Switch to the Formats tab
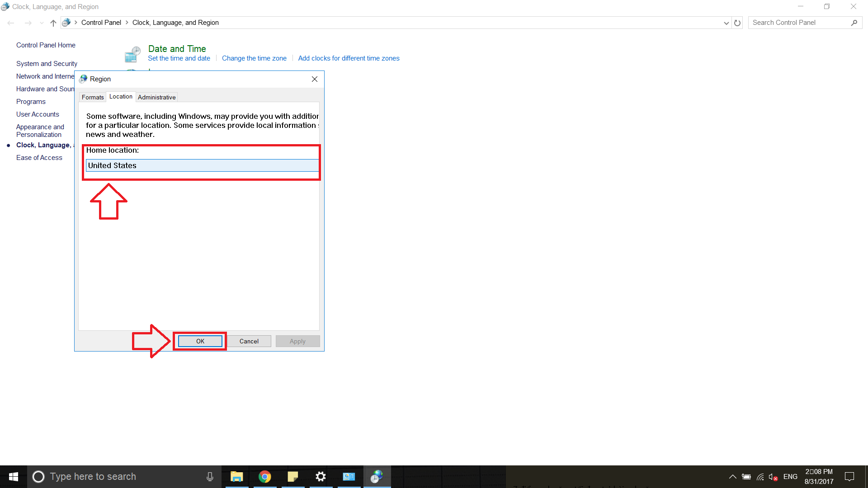868x488 pixels. tap(93, 97)
